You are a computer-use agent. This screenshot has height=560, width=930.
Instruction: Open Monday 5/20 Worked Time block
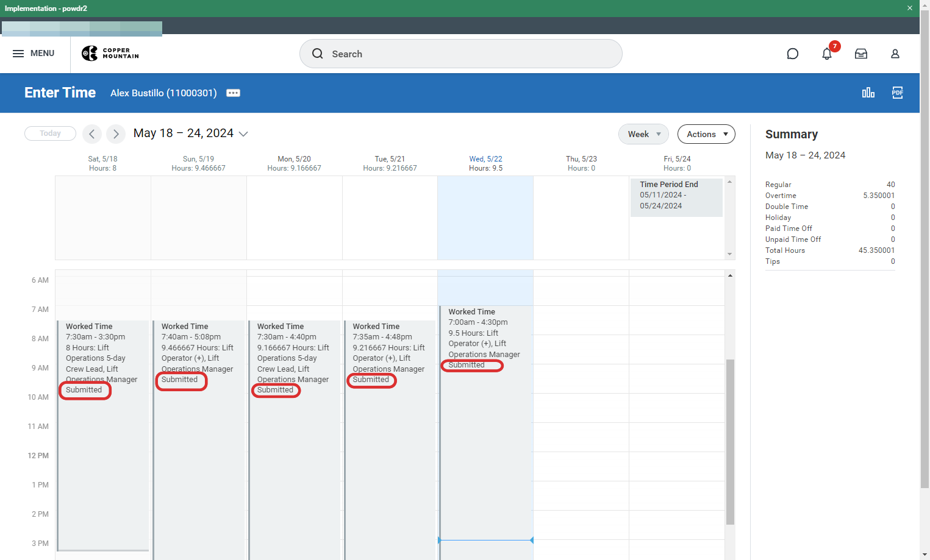295,440
